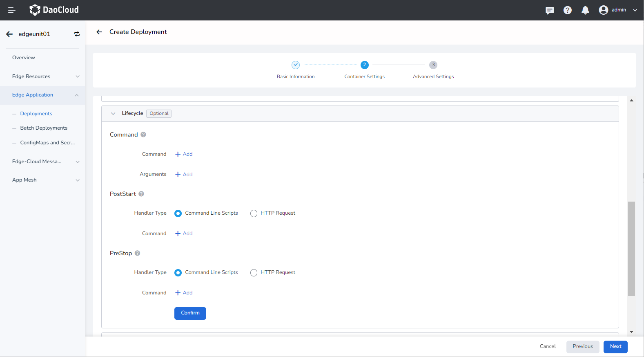Screen dimensions: 644x357
Task: Select HTTP Request for PostStart handler
Action: (254, 213)
